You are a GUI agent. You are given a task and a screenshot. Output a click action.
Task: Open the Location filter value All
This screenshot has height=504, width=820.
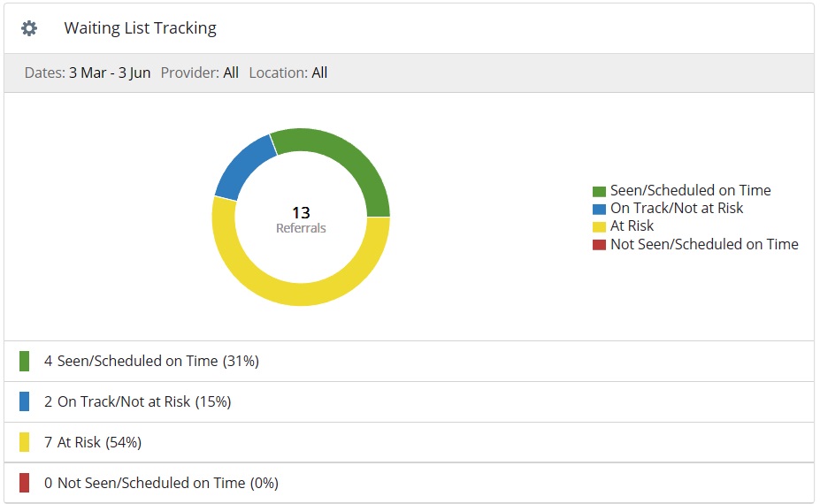pyautogui.click(x=319, y=73)
